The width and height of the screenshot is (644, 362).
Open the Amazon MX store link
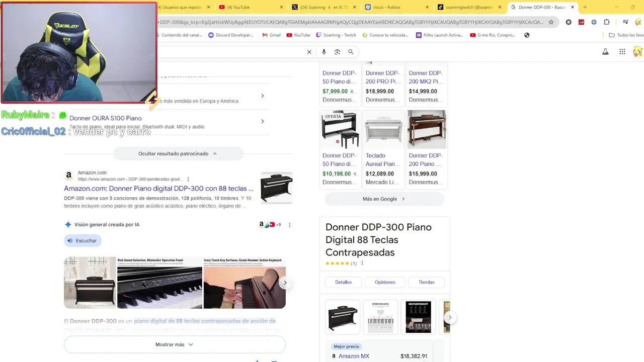354,356
